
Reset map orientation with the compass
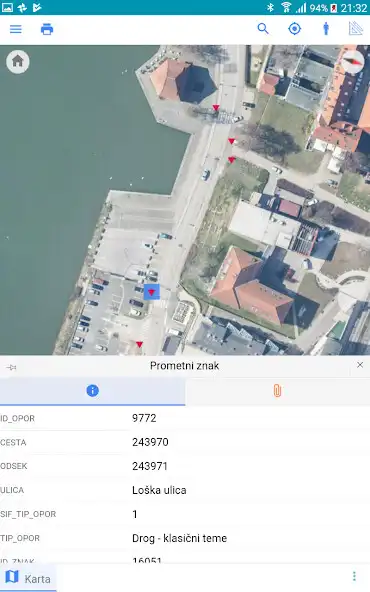point(352,62)
